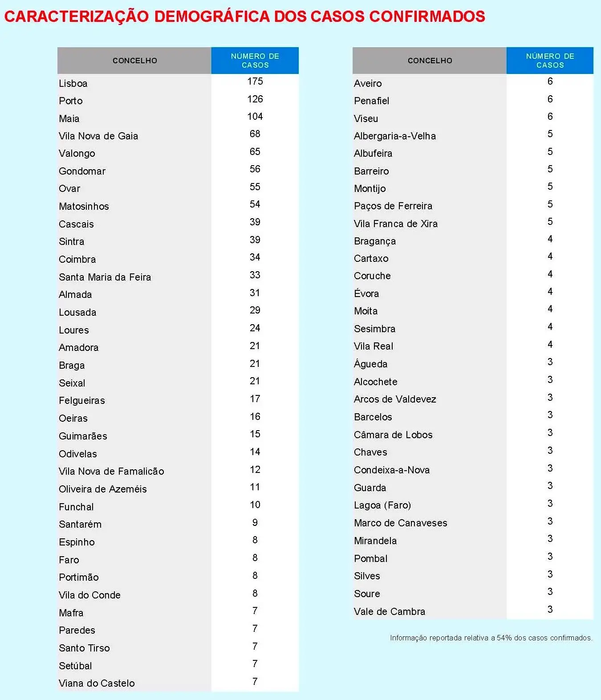Image resolution: width=601 pixels, height=700 pixels.
Task: Select the Vila Nova de Famalicão cell
Action: (x=111, y=471)
